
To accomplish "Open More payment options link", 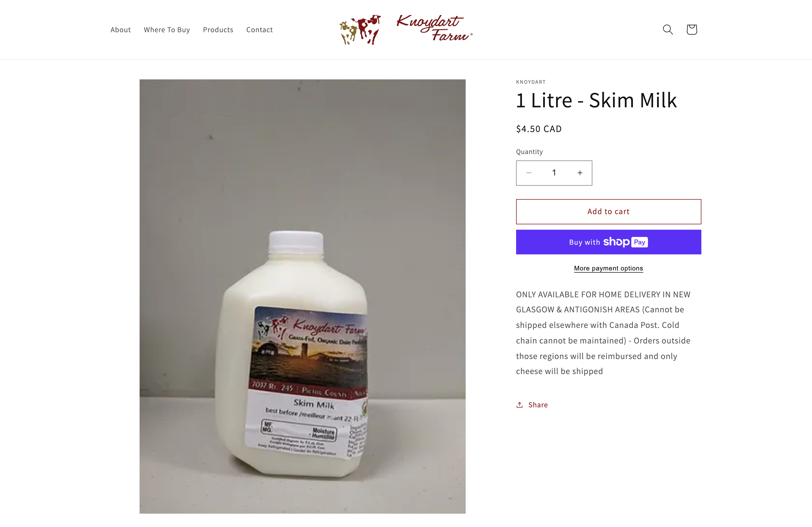I will point(608,268).
